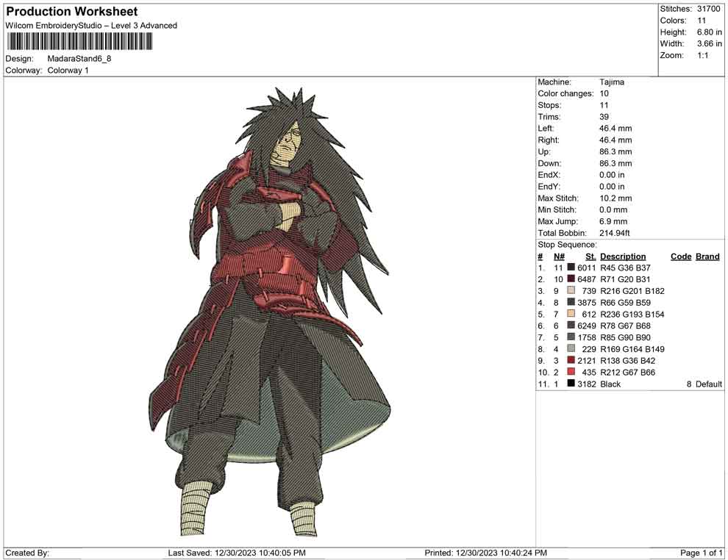Click the Min Stitch value '0.0 mm'
The width and height of the screenshot is (728, 560).
(x=613, y=209)
